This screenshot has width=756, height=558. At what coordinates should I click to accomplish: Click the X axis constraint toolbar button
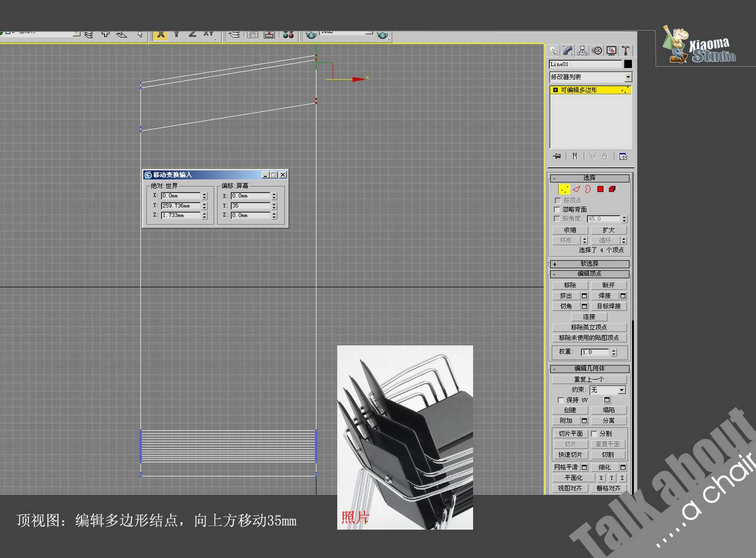[x=160, y=34]
